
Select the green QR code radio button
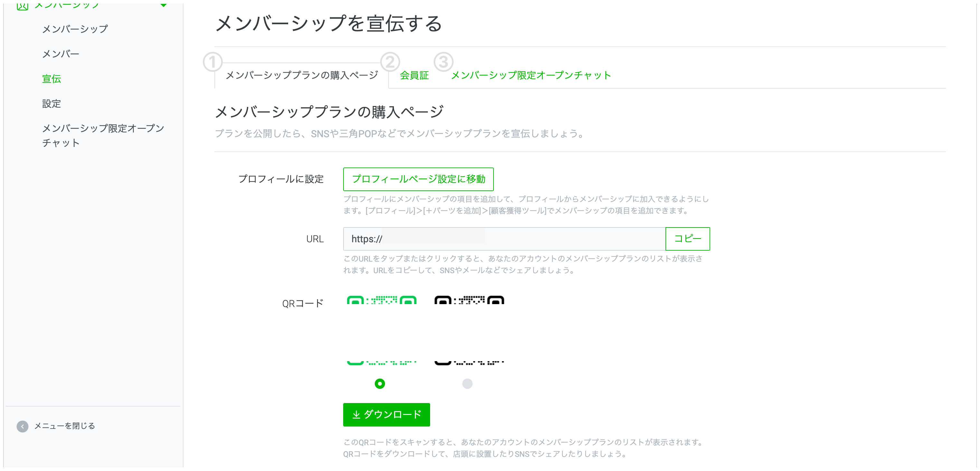click(x=380, y=383)
